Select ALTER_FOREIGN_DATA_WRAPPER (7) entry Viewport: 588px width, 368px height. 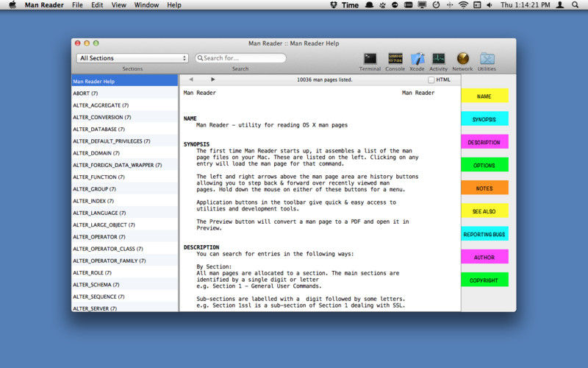pyautogui.click(x=124, y=165)
